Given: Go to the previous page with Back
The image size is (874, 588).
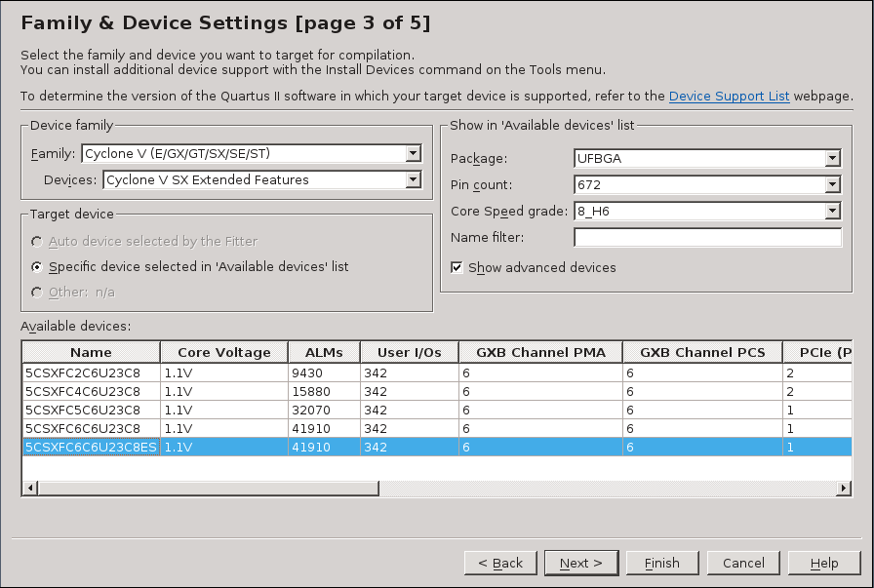Looking at the screenshot, I should click(499, 563).
